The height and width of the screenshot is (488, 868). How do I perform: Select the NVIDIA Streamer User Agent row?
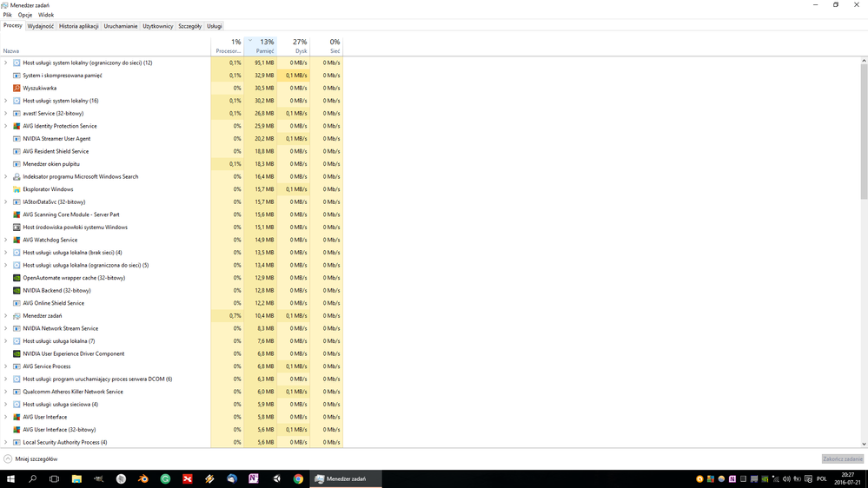pyautogui.click(x=56, y=139)
